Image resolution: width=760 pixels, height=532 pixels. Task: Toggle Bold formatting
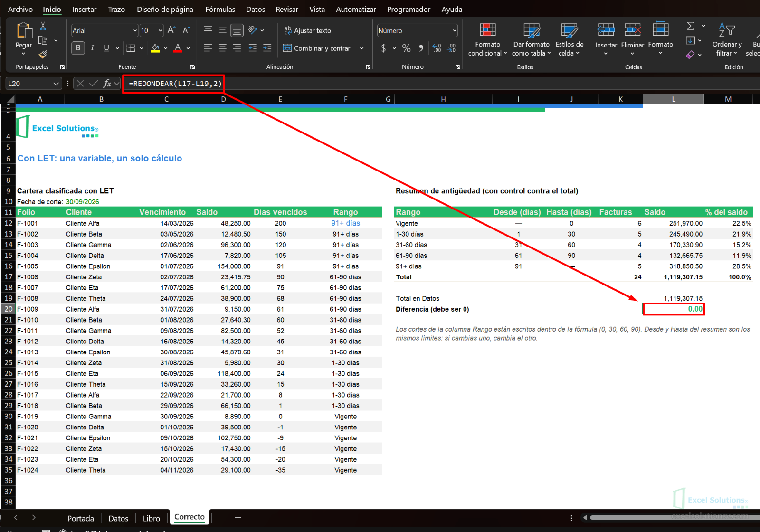point(78,47)
